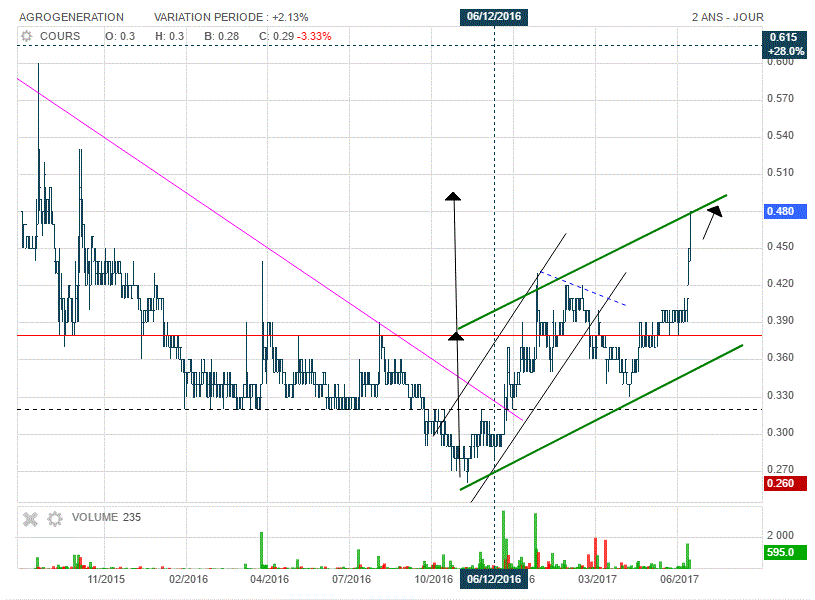Click the AGROGENERATION chart title

point(72,17)
